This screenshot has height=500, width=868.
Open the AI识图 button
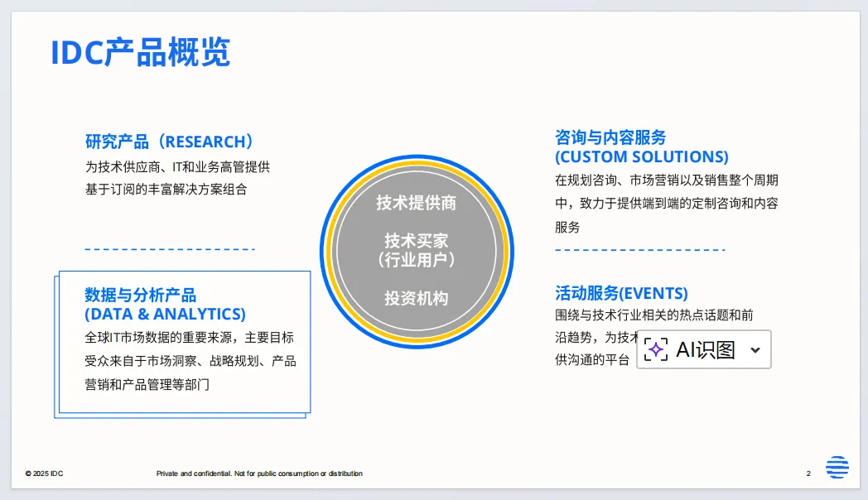click(x=703, y=349)
